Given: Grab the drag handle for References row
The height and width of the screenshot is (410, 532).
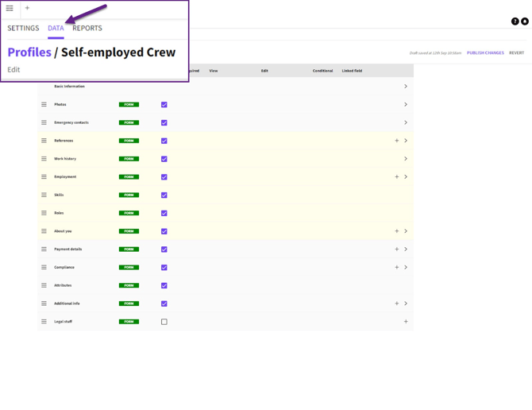Looking at the screenshot, I should click(x=44, y=141).
